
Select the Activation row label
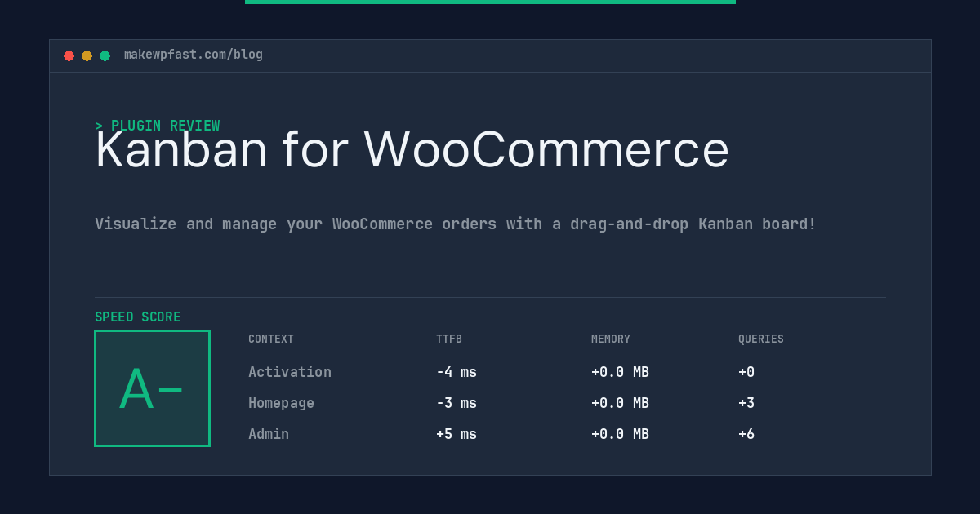(290, 372)
